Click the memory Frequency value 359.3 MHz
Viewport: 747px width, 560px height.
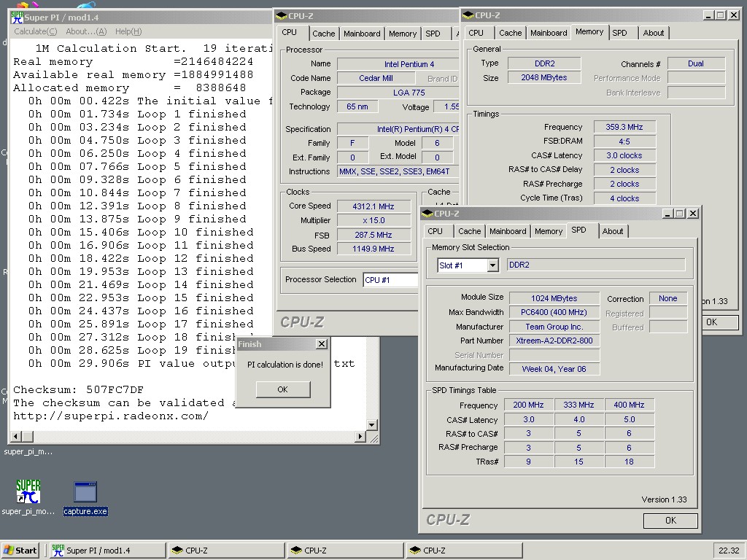tap(624, 127)
